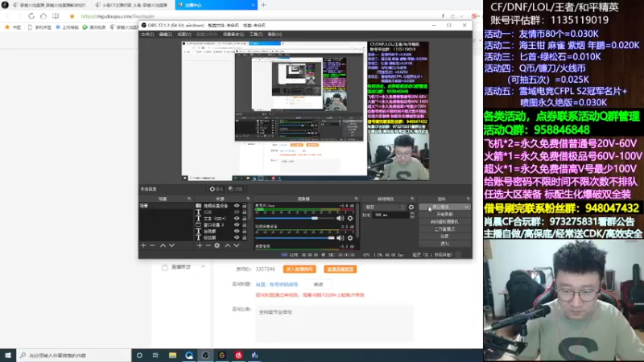This screenshot has width=644, height=362.
Task: Open scene transition type dropdown
Action: coord(385,208)
